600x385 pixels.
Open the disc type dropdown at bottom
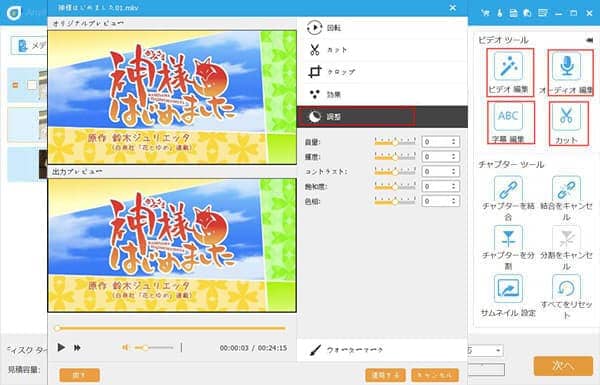coord(485,350)
